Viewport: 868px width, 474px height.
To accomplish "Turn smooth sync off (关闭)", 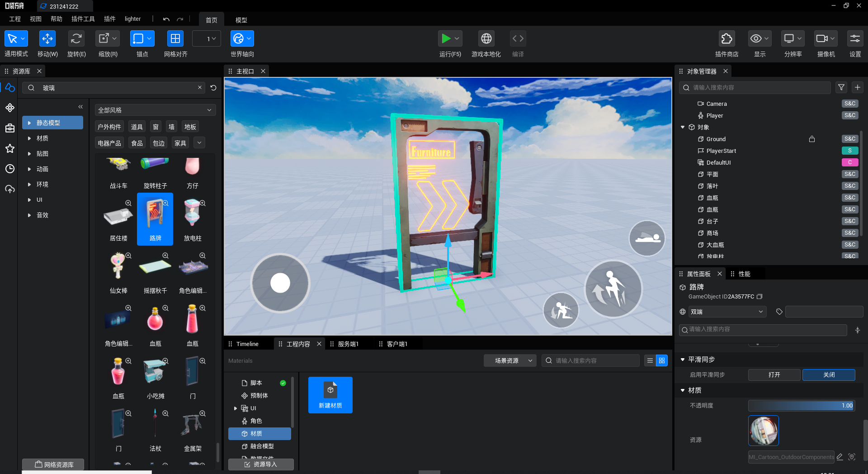I will click(x=829, y=375).
